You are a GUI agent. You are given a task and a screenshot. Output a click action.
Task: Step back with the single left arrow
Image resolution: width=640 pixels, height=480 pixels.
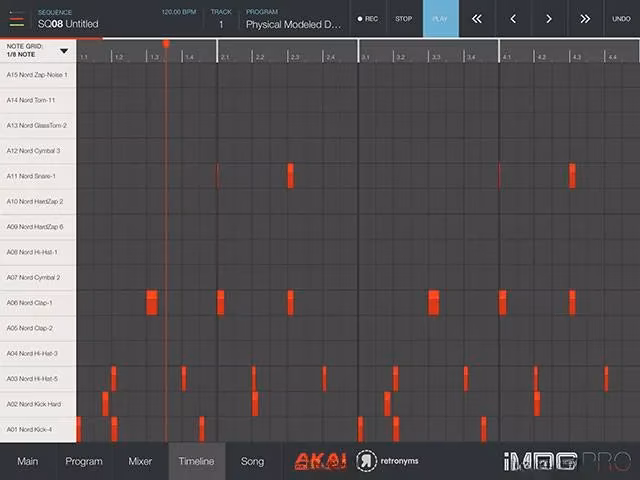513,19
